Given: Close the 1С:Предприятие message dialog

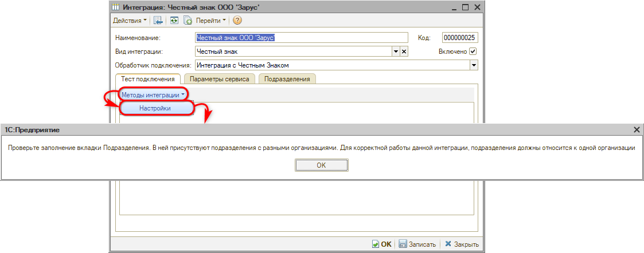Looking at the screenshot, I should click(x=637, y=130).
